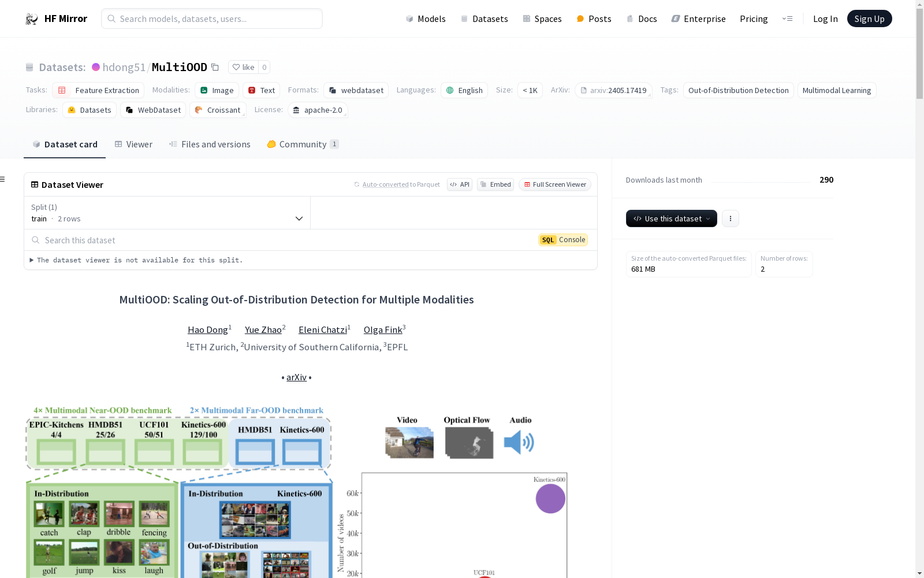Click the apache-2.0 license tag
924x578 pixels.
tap(318, 110)
